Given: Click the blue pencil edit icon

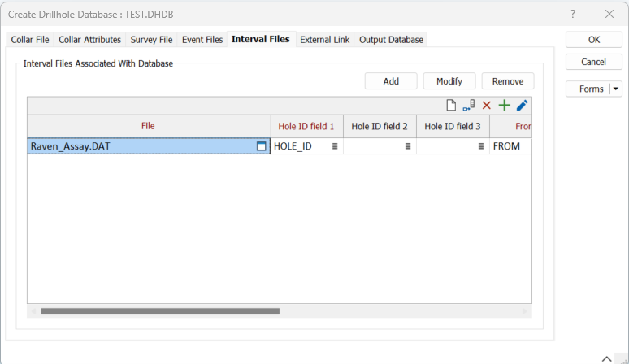Looking at the screenshot, I should (523, 105).
